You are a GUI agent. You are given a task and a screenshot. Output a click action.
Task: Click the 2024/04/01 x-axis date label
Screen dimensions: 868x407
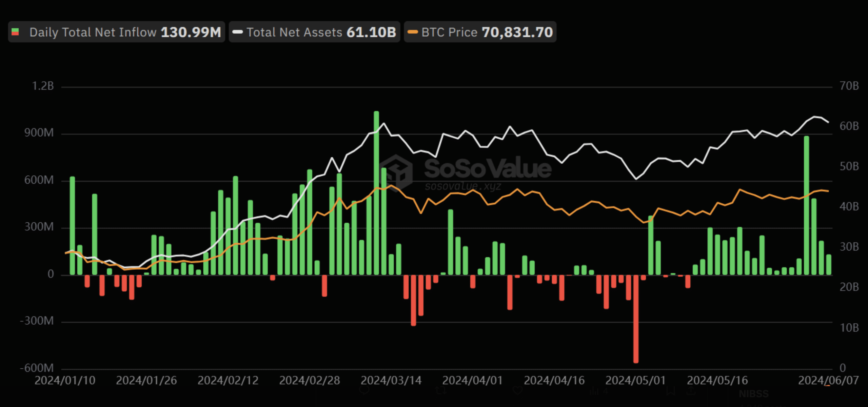[473, 381]
